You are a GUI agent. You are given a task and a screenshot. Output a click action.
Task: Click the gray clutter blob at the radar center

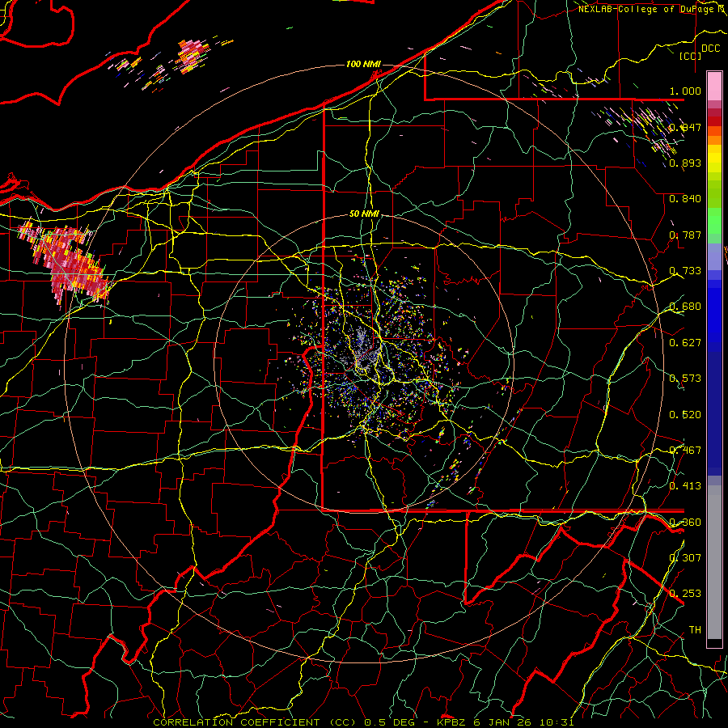(x=364, y=349)
